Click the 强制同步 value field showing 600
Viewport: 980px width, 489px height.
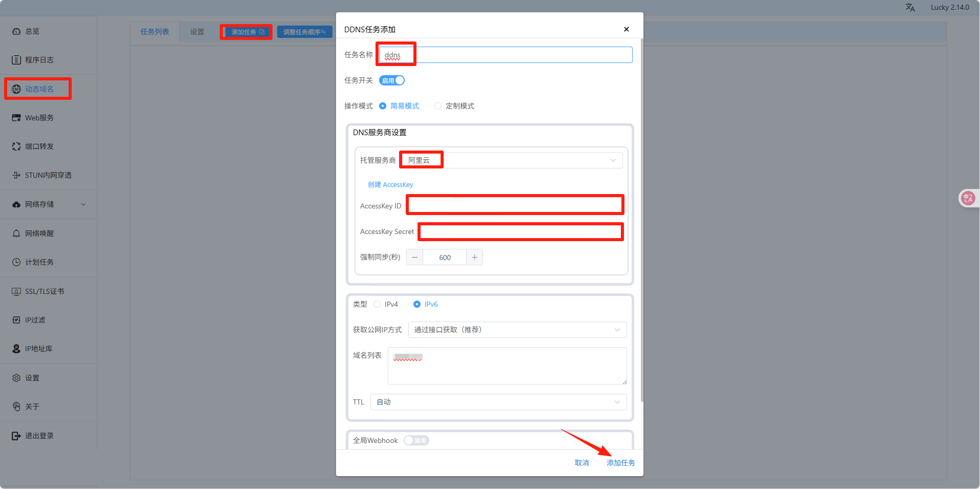[x=445, y=258]
